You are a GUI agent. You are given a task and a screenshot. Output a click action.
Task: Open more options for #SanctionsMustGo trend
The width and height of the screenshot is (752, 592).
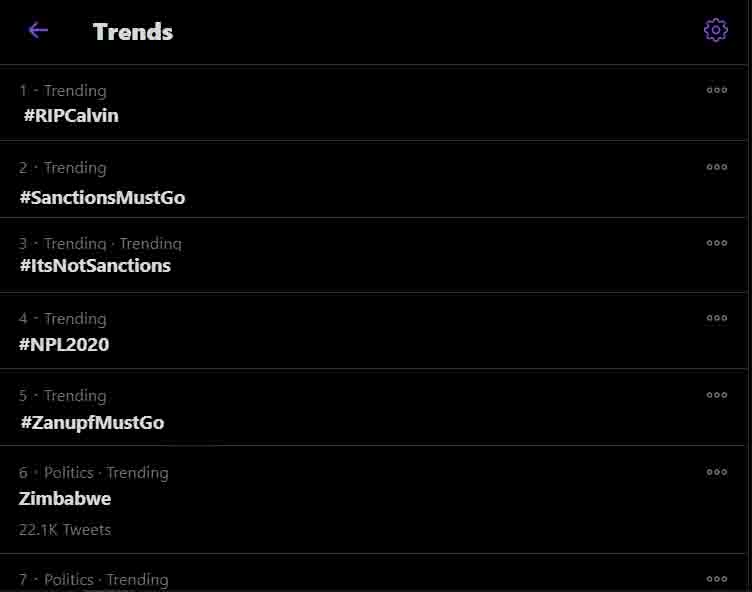[716, 167]
